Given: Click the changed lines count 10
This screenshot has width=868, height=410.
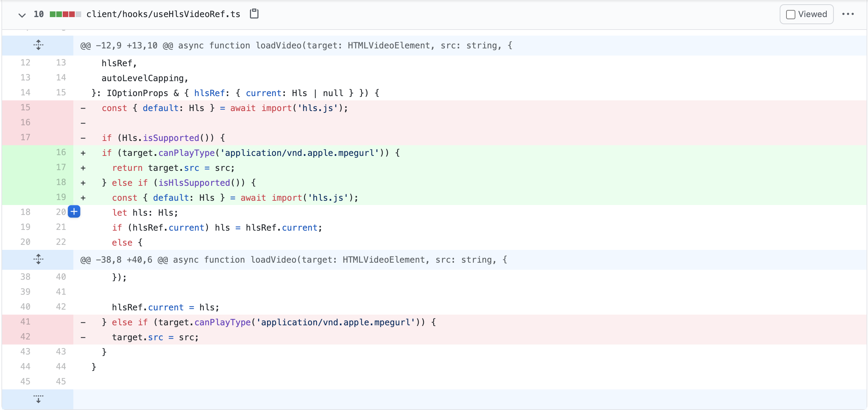Looking at the screenshot, I should tap(38, 14).
